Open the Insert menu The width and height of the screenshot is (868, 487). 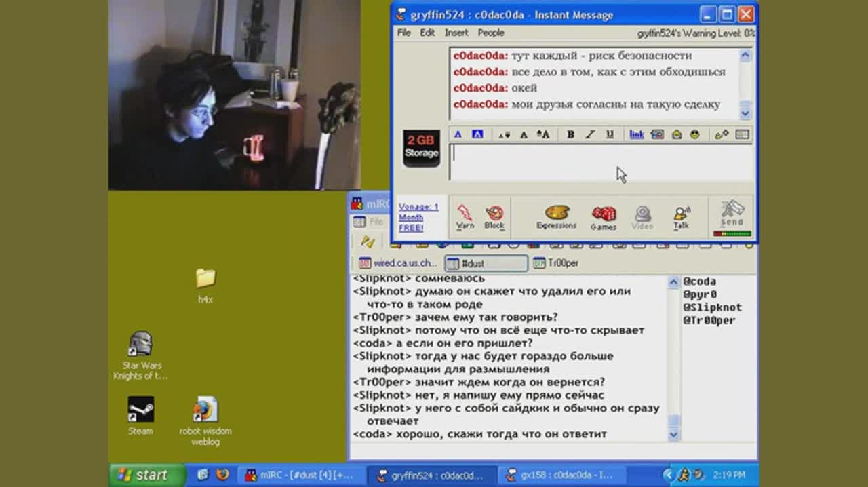(x=456, y=33)
